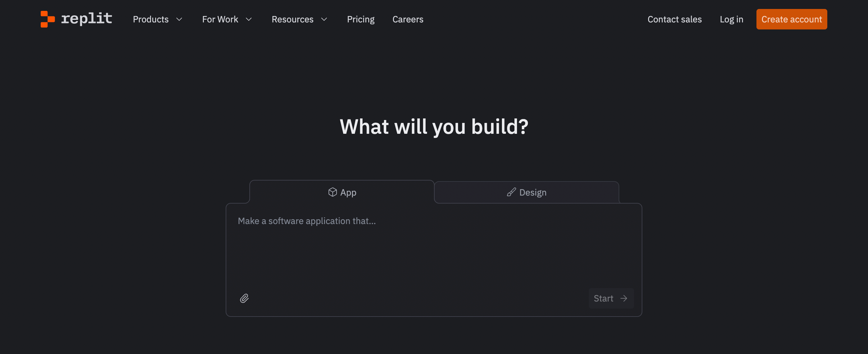Viewport: 868px width, 354px height.
Task: Open the For Work menu label
Action: coord(220,20)
